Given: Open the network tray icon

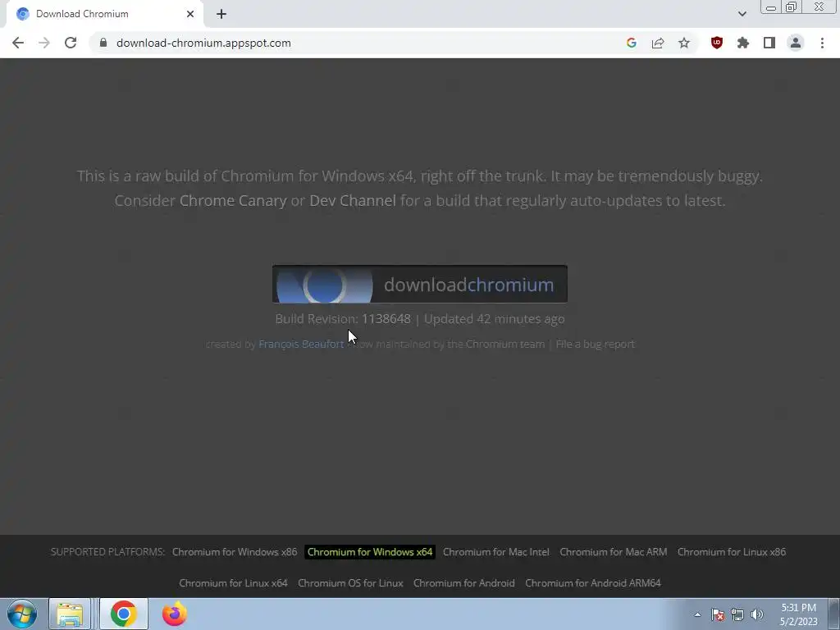Looking at the screenshot, I should pos(737,614).
